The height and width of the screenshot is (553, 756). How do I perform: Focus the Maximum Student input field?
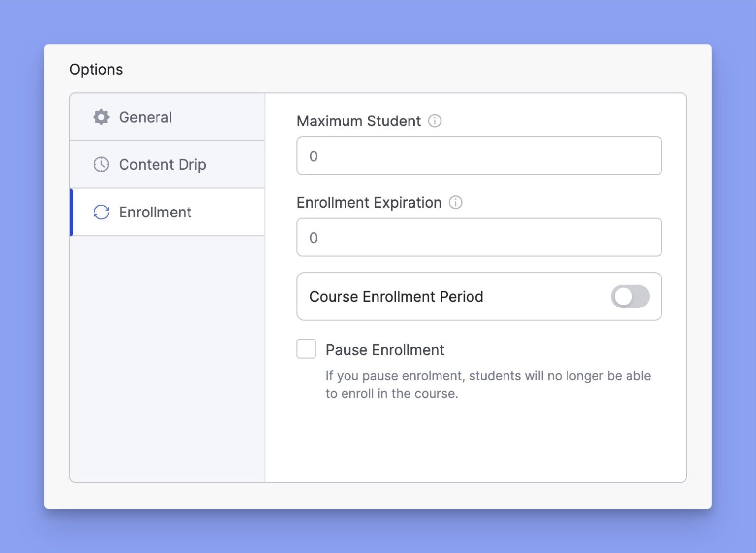[479, 156]
